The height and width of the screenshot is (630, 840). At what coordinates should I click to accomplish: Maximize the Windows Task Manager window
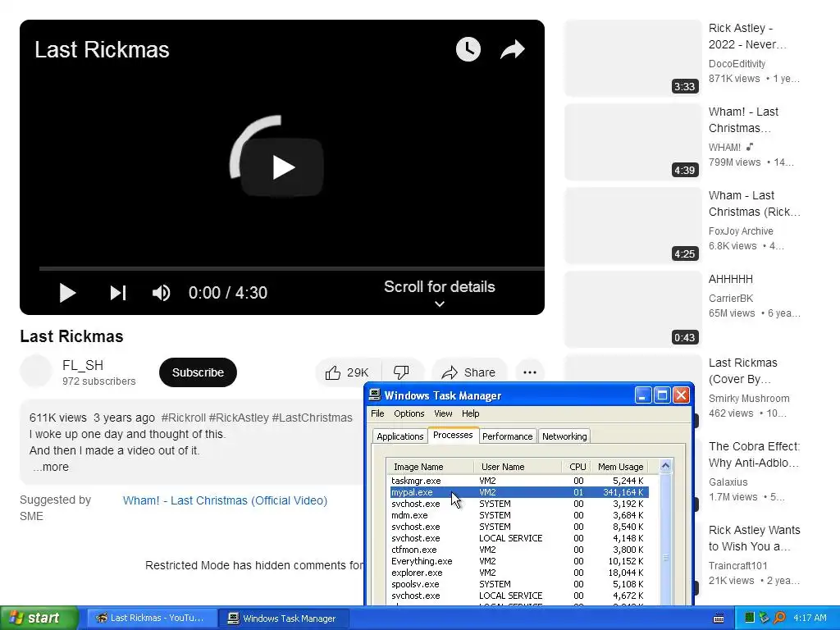click(x=662, y=395)
